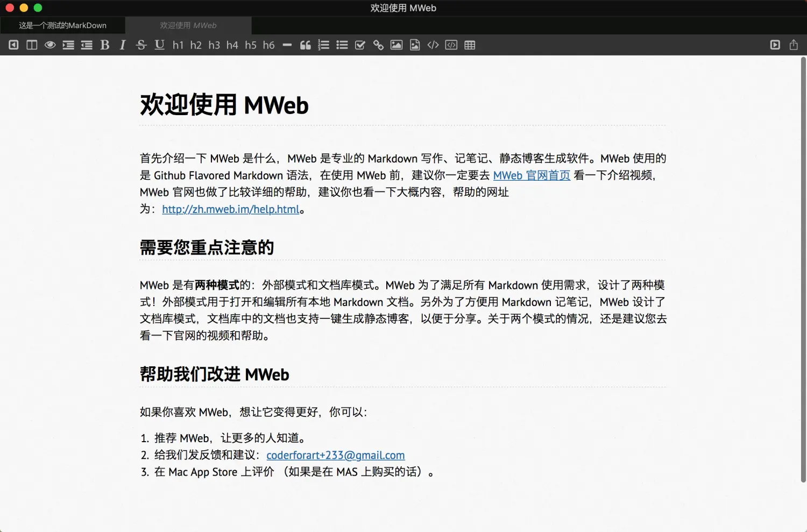Insert a numbered list
The width and height of the screenshot is (807, 532).
(323, 45)
